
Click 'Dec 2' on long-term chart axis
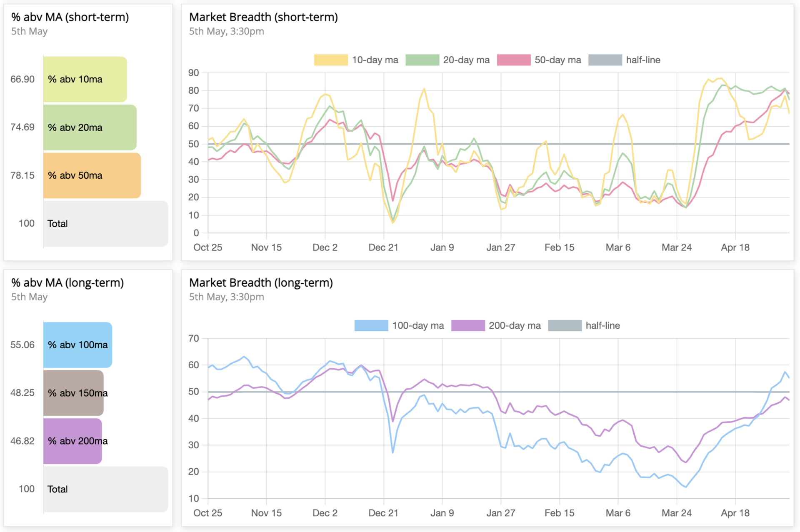coord(325,513)
